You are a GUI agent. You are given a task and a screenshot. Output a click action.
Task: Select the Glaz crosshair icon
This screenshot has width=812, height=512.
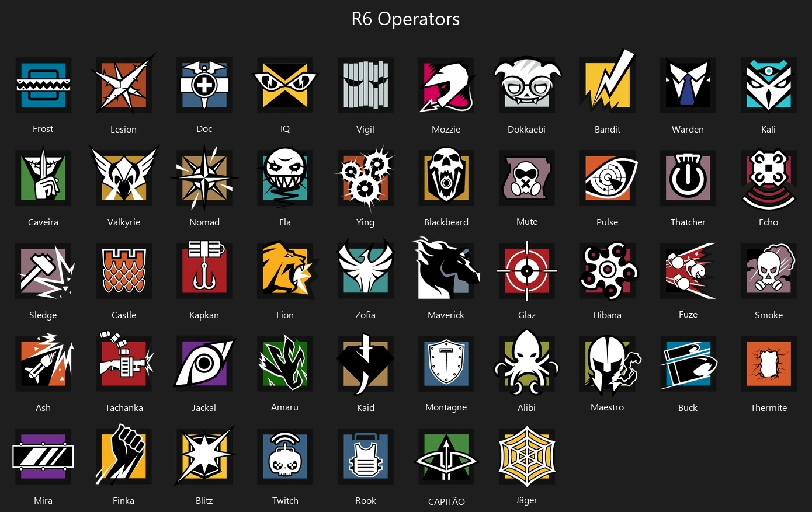[x=527, y=271]
